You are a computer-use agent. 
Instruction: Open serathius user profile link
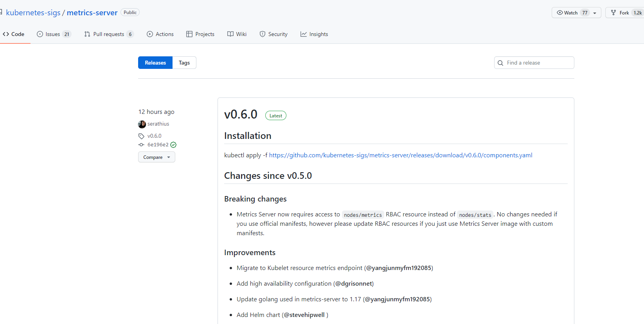click(158, 124)
